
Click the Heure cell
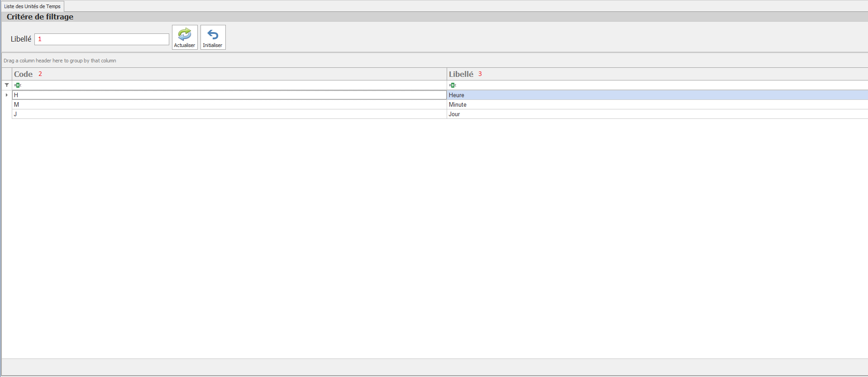point(457,95)
